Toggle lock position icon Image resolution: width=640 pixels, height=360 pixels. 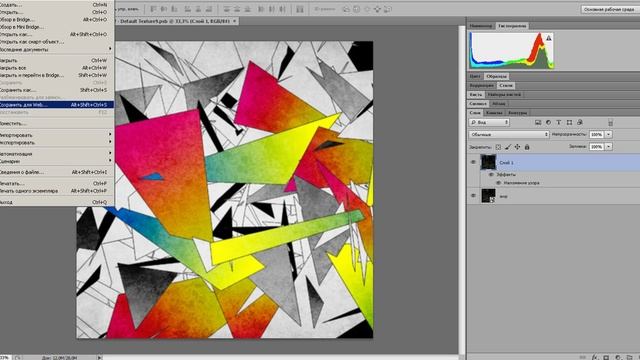point(517,147)
